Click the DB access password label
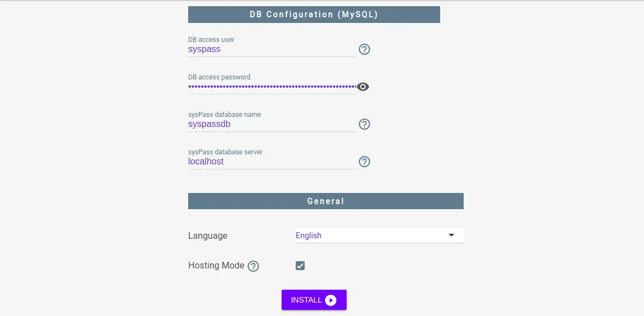The width and height of the screenshot is (644, 316). click(x=220, y=77)
